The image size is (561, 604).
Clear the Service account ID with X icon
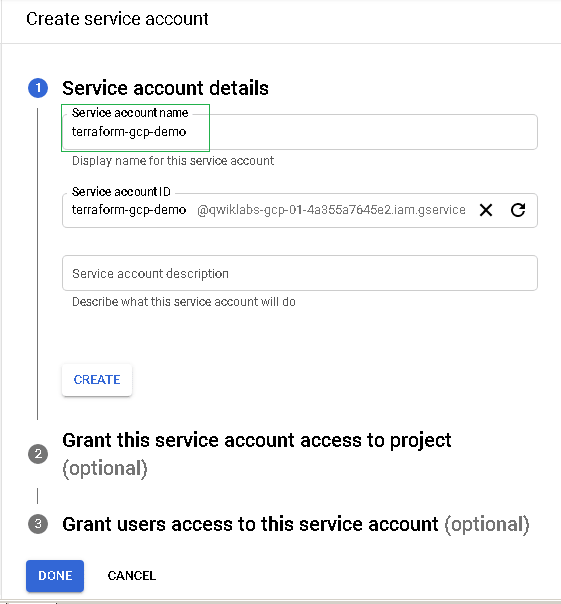(486, 210)
